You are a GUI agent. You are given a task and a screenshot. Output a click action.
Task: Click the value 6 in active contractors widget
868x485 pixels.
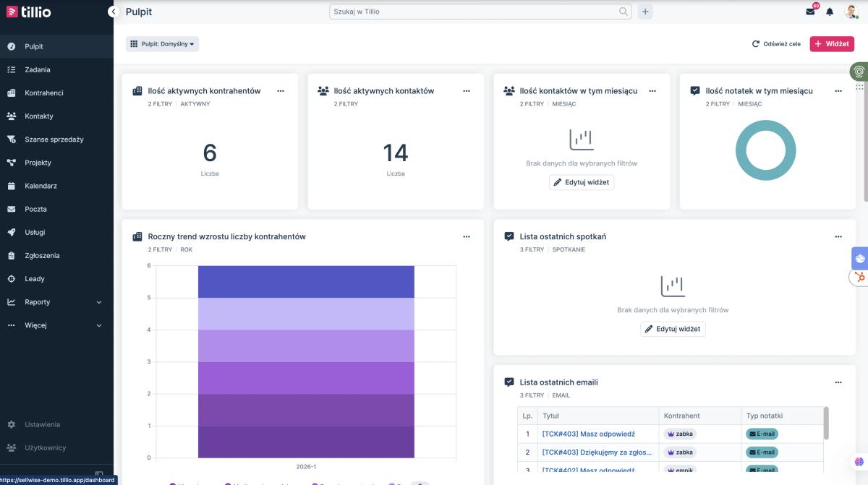(210, 153)
